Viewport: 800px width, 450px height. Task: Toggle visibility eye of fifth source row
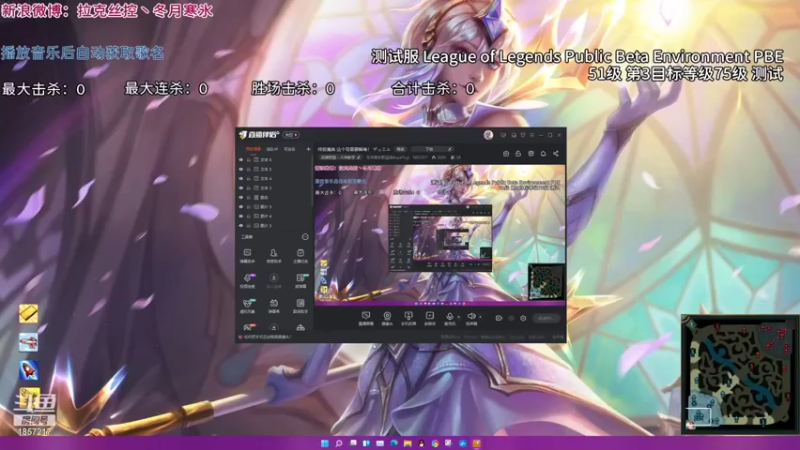pos(241,197)
